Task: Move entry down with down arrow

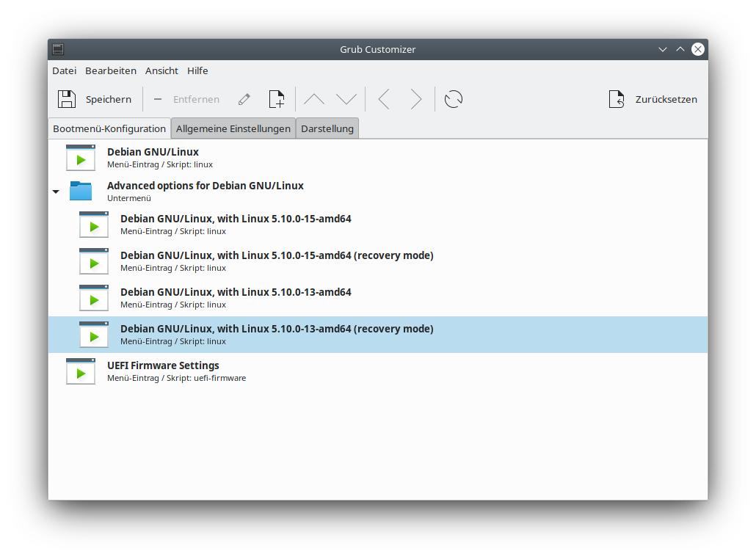Action: pyautogui.click(x=346, y=99)
